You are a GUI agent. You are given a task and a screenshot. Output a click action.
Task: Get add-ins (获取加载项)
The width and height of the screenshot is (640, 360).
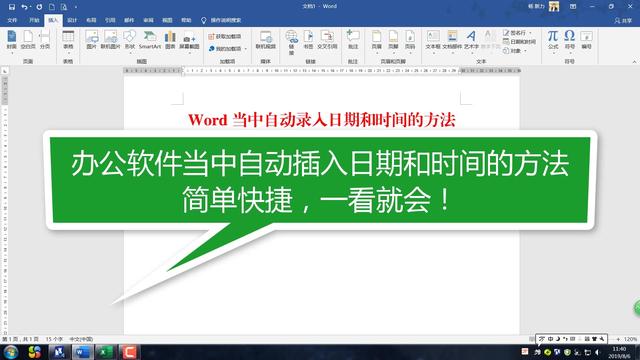(225, 36)
